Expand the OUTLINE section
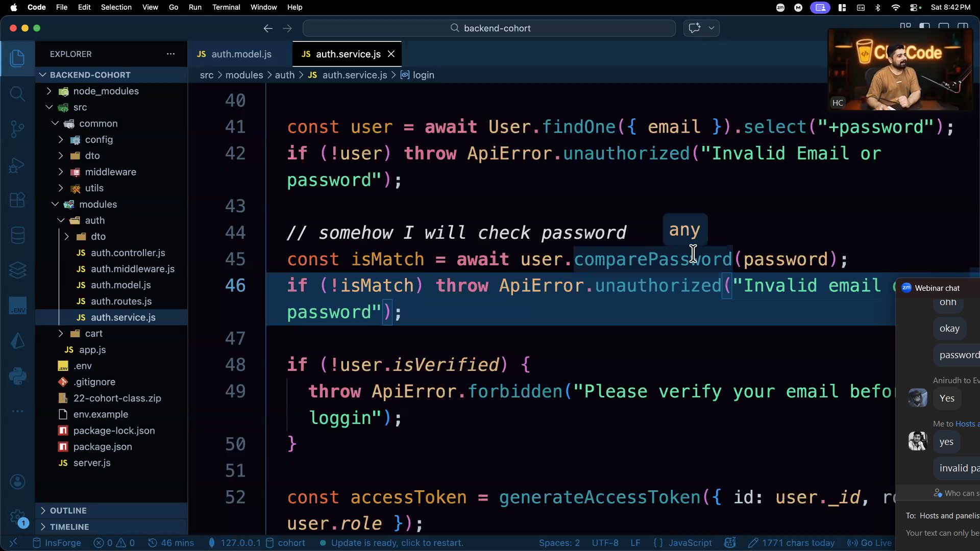The image size is (980, 551). (x=68, y=511)
